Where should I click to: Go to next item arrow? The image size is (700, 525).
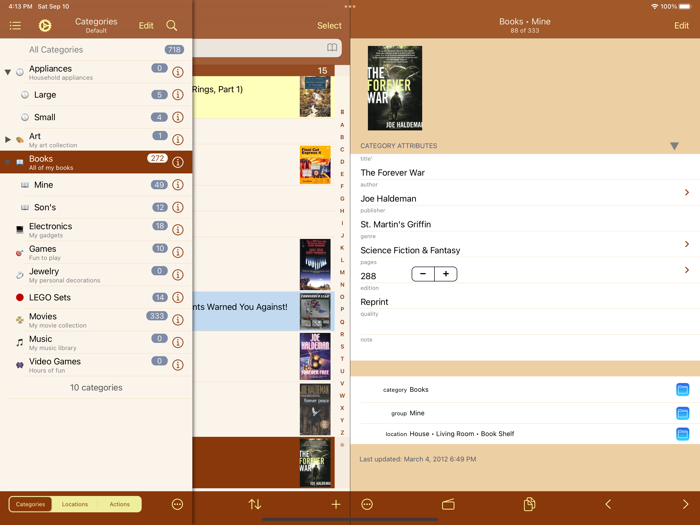click(685, 504)
